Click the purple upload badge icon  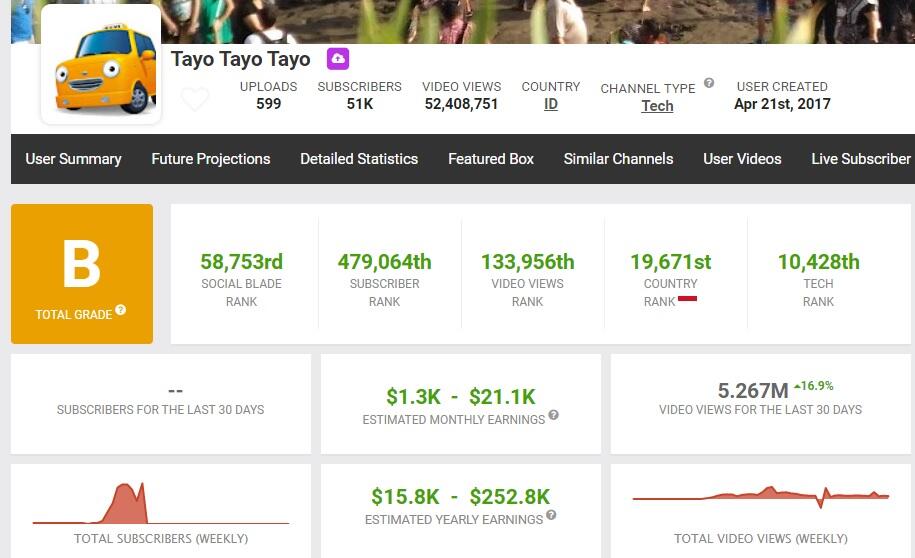(x=338, y=59)
